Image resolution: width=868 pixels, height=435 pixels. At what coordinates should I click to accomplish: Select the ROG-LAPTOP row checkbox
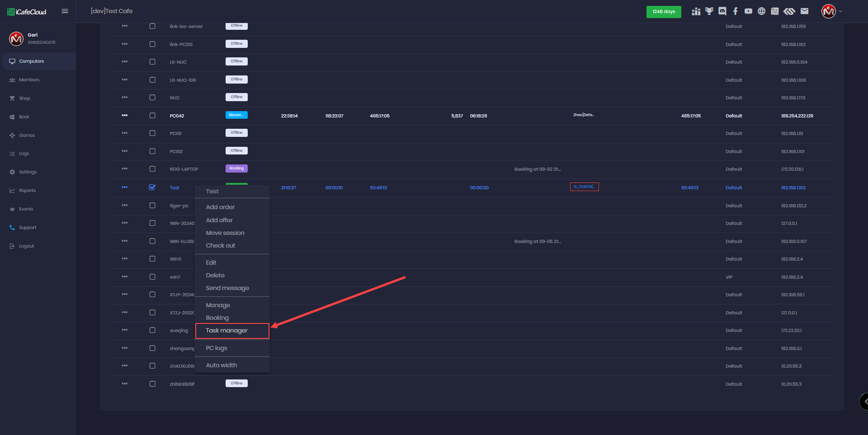(152, 169)
